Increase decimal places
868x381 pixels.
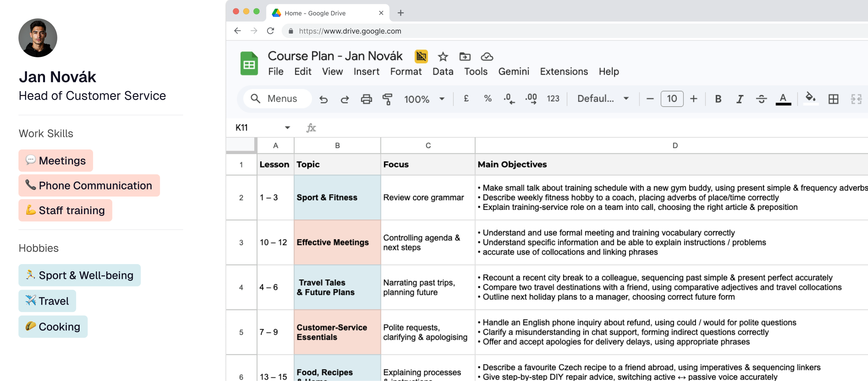[531, 99]
